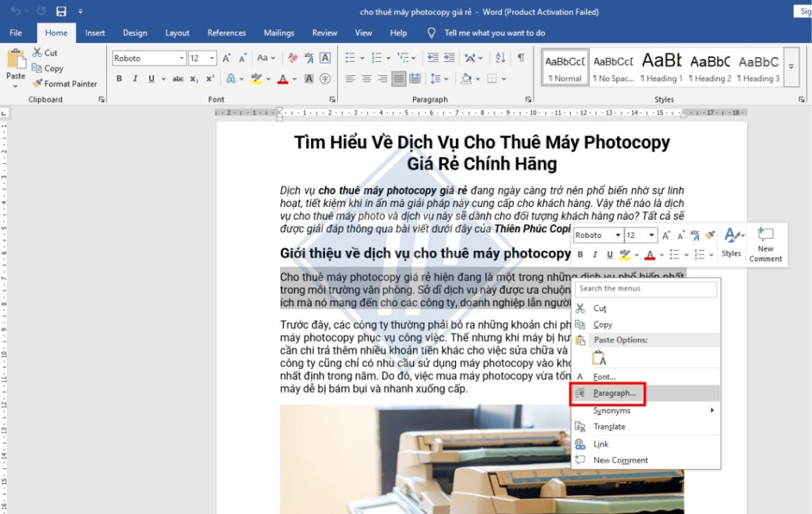The width and height of the screenshot is (812, 514).
Task: Click the Paste clipboard icon in the ribbon
Action: 16,59
